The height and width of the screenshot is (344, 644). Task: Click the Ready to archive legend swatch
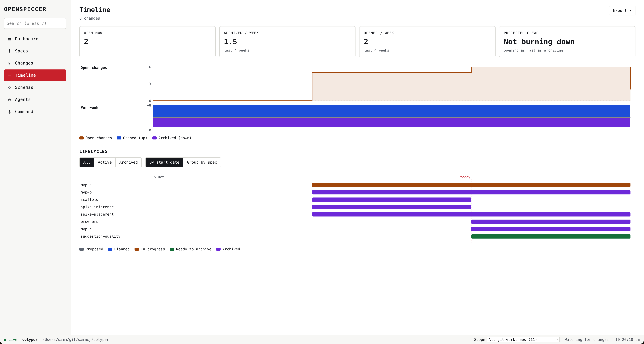pyautogui.click(x=172, y=249)
